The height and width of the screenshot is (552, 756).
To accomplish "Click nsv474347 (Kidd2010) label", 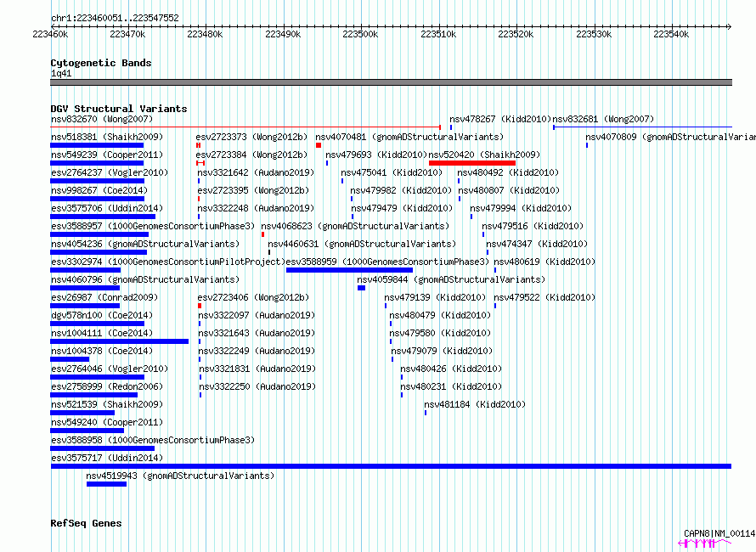I will tap(537, 244).
